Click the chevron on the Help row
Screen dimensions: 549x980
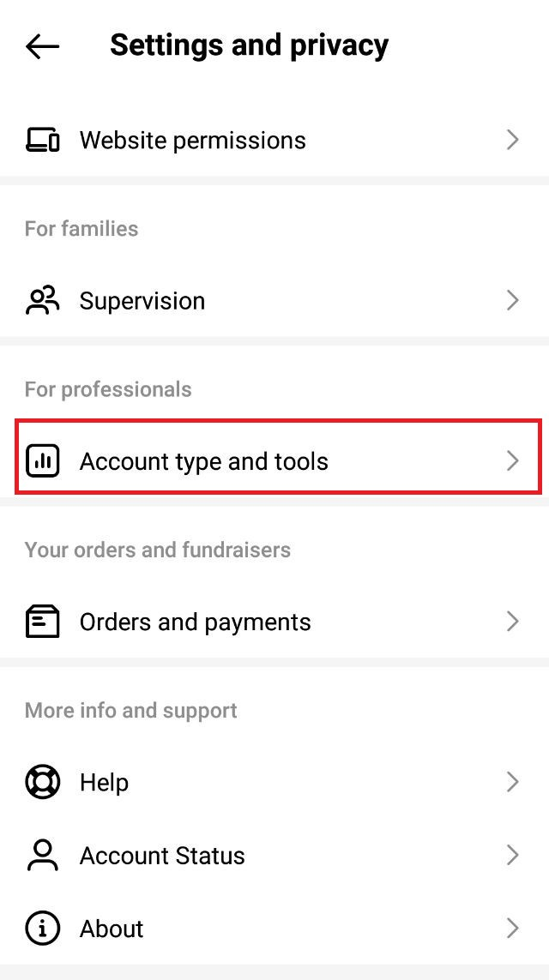(x=513, y=782)
